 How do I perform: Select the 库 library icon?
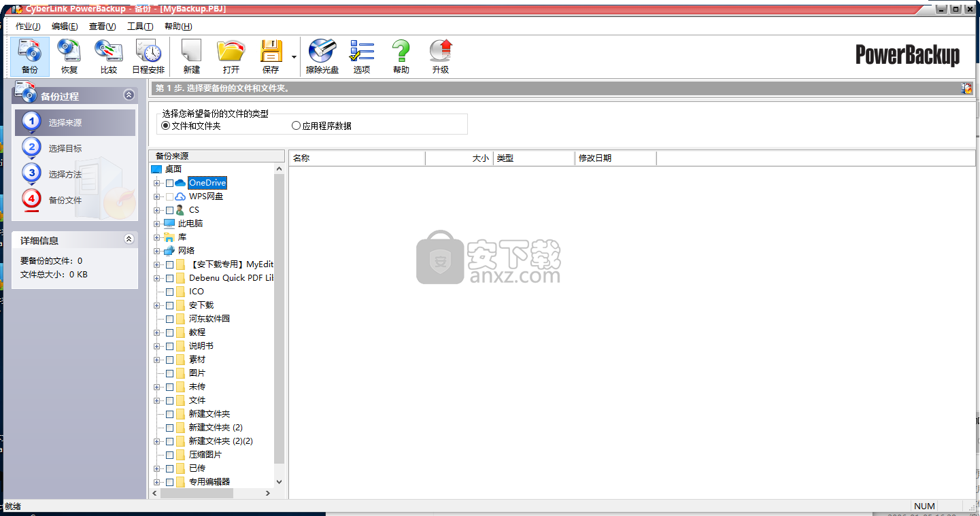tap(169, 237)
